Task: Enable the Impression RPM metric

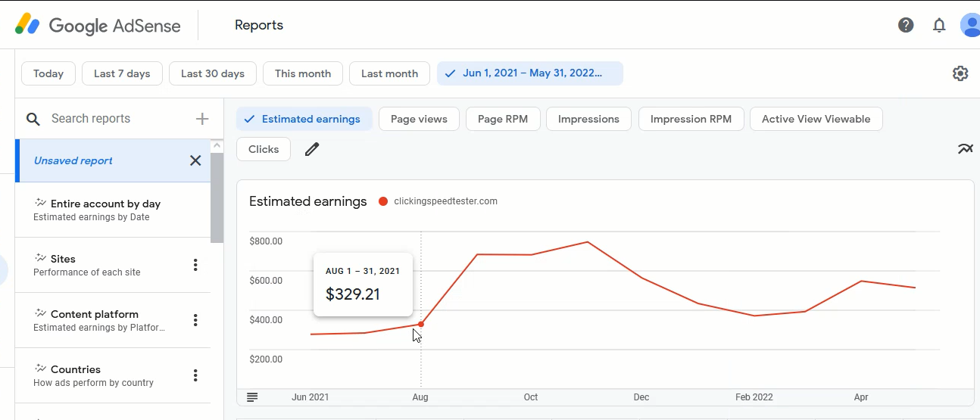Action: [691, 119]
